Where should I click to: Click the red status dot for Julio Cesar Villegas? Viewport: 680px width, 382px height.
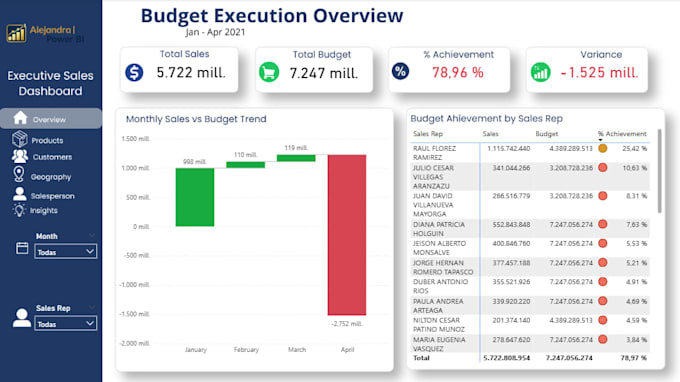(602, 167)
